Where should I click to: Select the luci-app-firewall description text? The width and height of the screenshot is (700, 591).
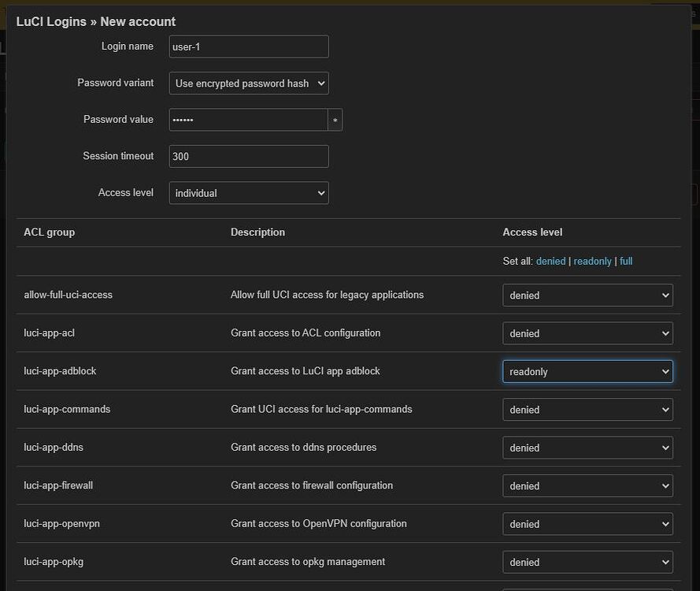pyautogui.click(x=310, y=485)
